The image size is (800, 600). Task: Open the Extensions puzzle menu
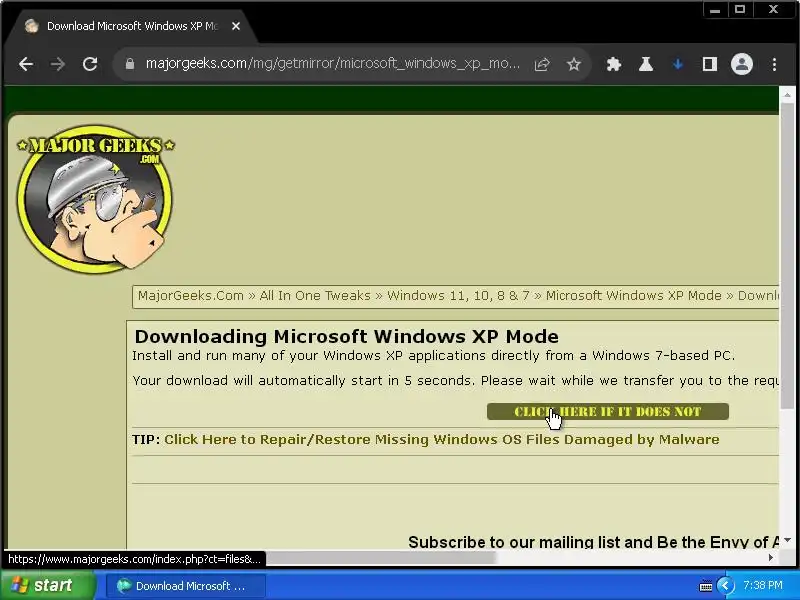[x=614, y=64]
